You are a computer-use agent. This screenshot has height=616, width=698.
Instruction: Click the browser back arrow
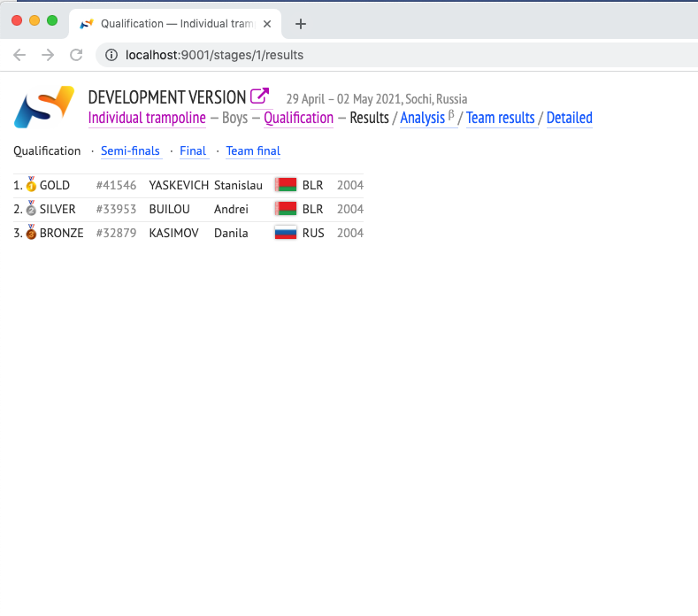pos(19,55)
